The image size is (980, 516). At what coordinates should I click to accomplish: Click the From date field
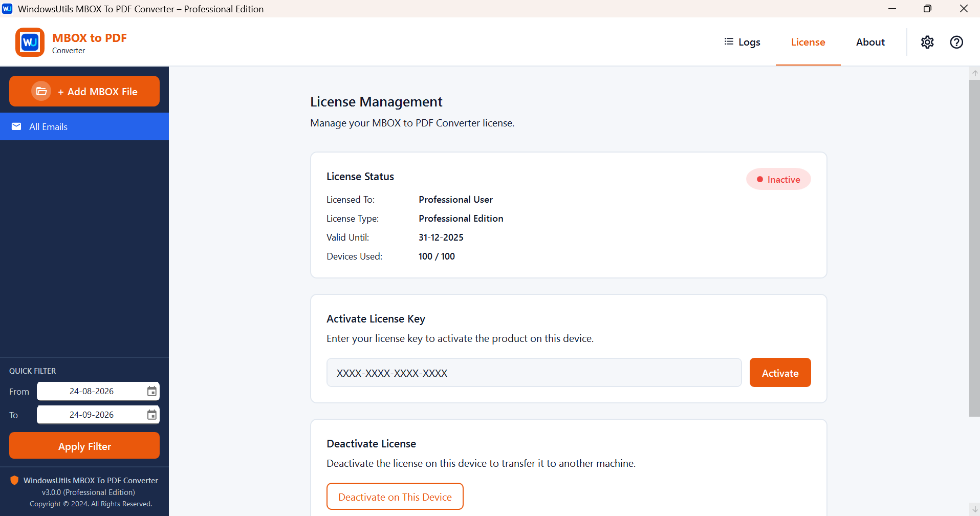[x=98, y=391]
